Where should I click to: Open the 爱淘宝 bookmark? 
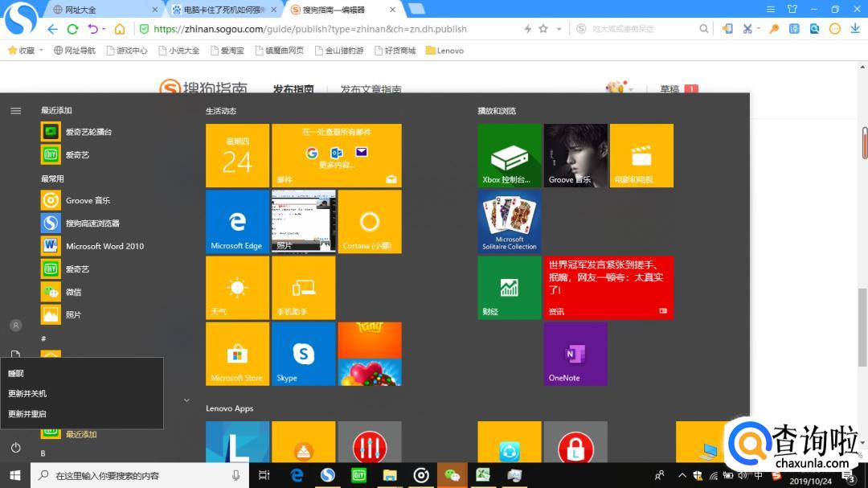click(x=227, y=51)
